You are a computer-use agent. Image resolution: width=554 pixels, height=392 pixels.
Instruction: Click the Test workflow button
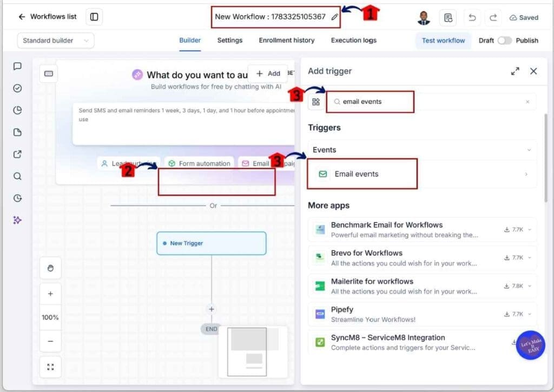click(443, 41)
